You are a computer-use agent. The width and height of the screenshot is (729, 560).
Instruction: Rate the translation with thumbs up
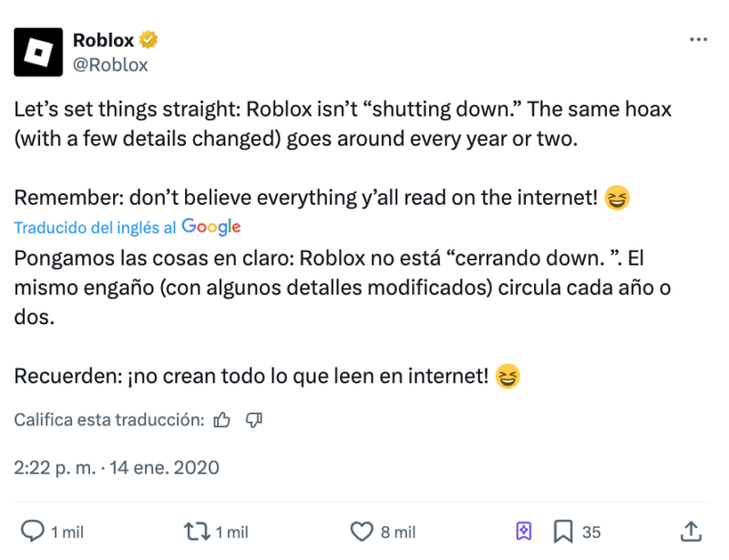pyautogui.click(x=221, y=420)
